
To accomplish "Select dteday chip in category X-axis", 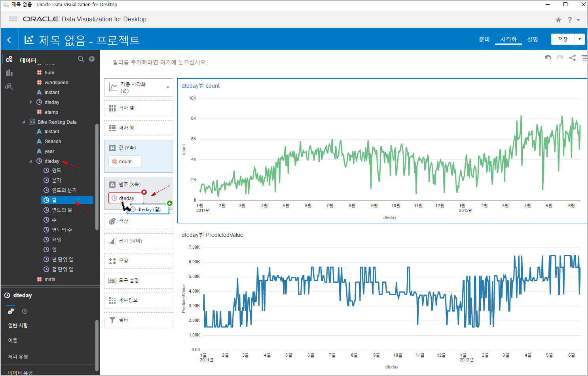I will tap(126, 198).
